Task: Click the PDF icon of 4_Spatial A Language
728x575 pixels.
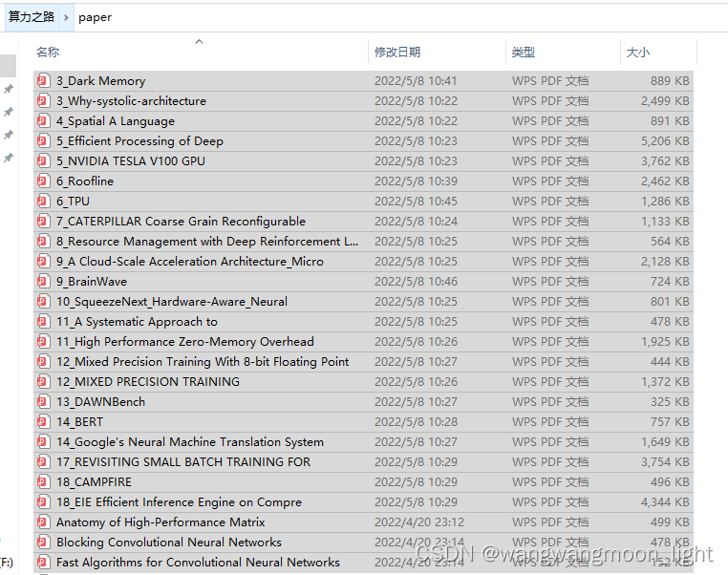Action: (43, 120)
